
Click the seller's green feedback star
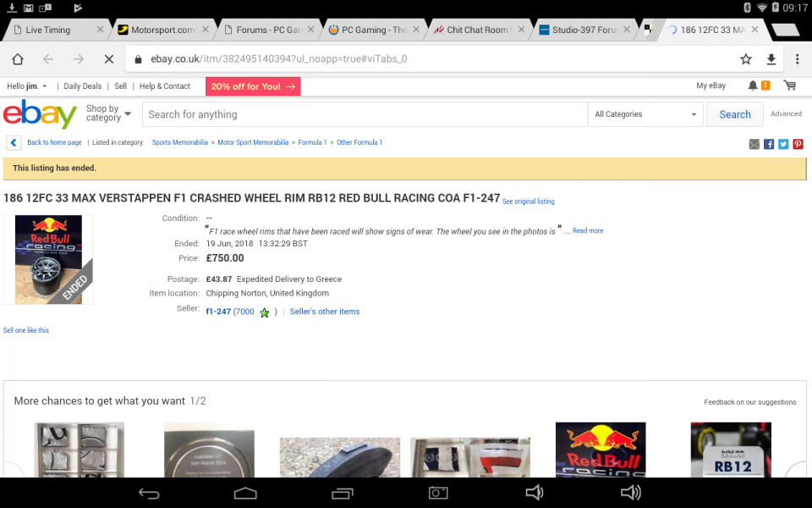pyautogui.click(x=264, y=312)
